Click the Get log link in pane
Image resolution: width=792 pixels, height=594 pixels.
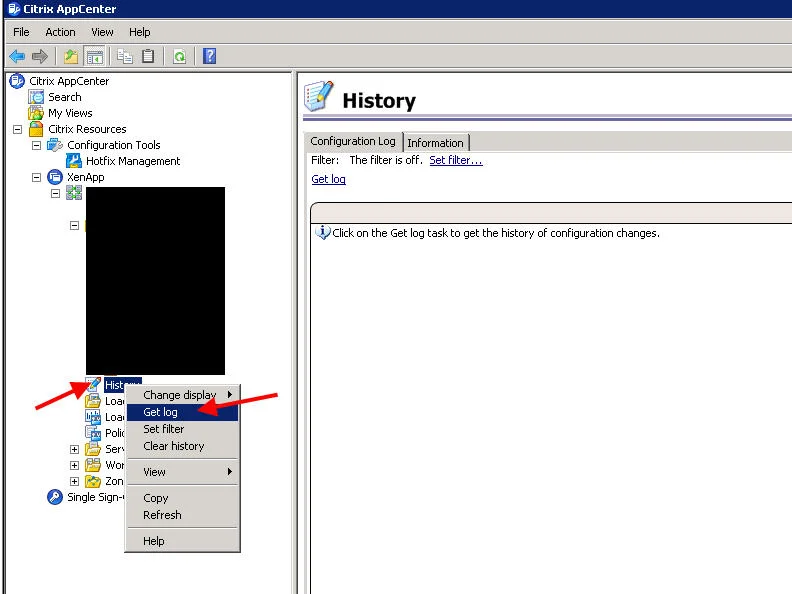328,179
